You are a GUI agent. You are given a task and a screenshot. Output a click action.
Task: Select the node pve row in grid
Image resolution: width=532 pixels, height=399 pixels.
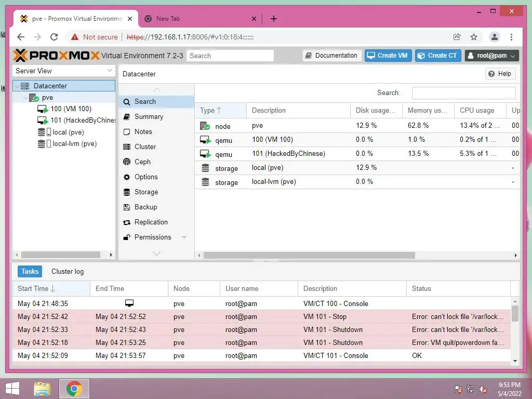coord(357,126)
